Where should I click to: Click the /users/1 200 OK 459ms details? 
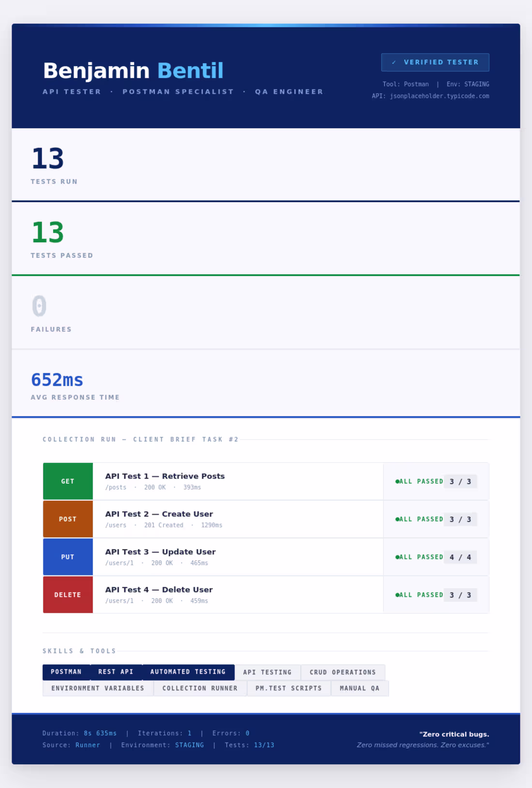[157, 601]
